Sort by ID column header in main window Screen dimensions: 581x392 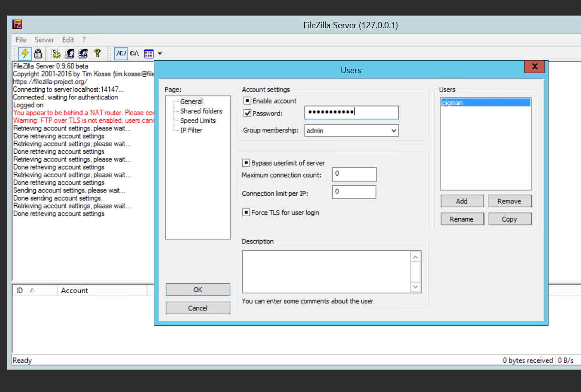pos(34,290)
